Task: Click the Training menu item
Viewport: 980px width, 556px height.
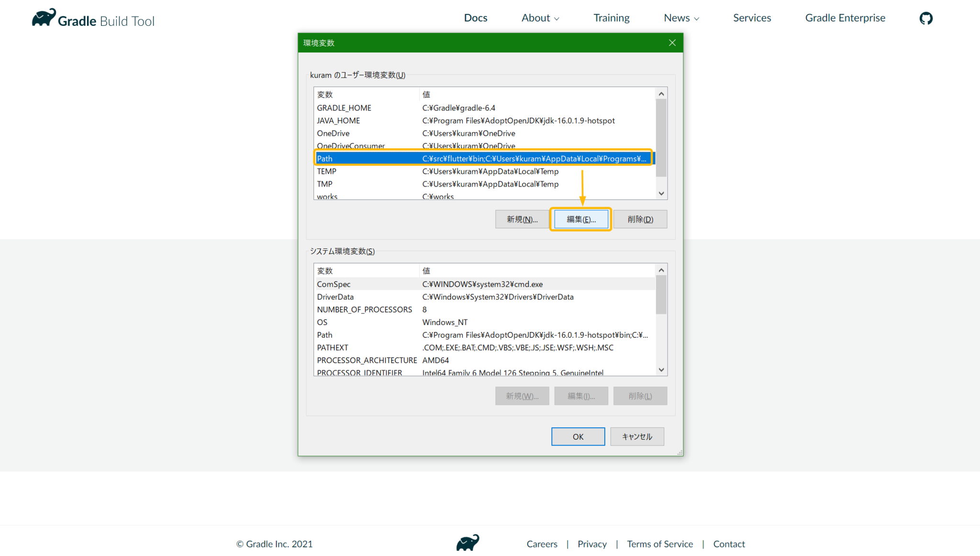Action: coord(611,18)
